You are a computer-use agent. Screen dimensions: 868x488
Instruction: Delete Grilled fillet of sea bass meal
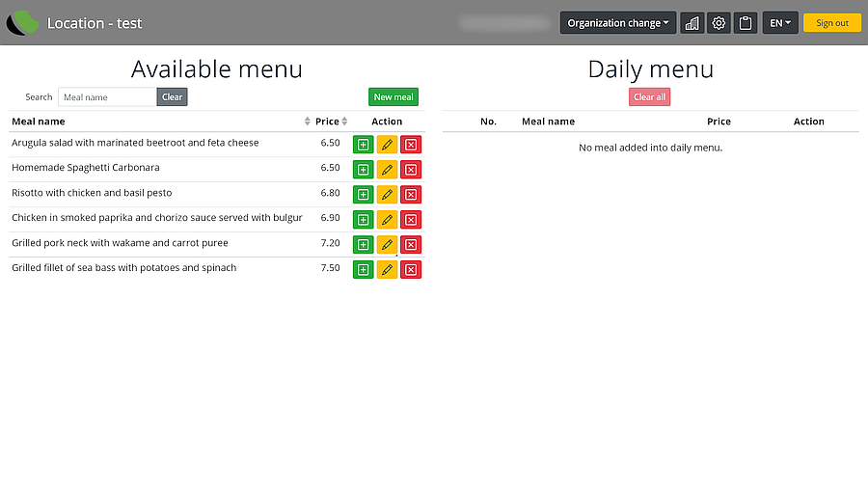tap(411, 269)
